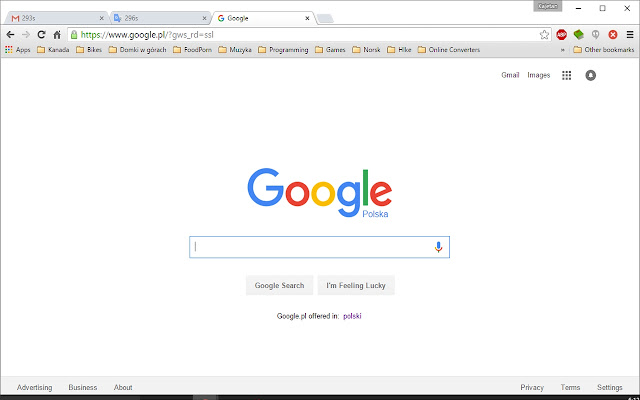Click the green book extension icon

click(578, 35)
